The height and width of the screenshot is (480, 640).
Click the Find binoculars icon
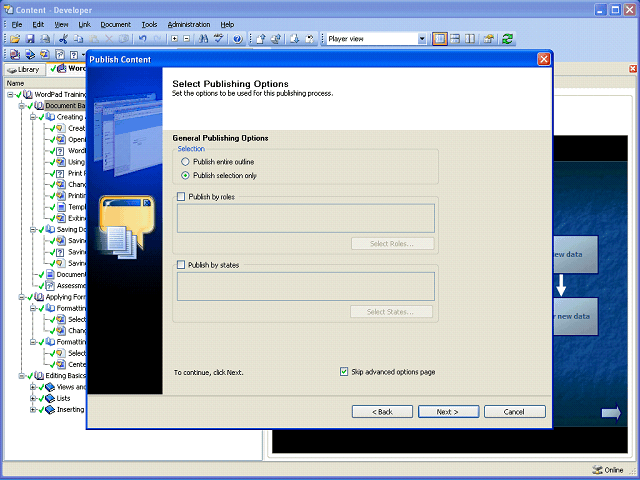(203, 39)
